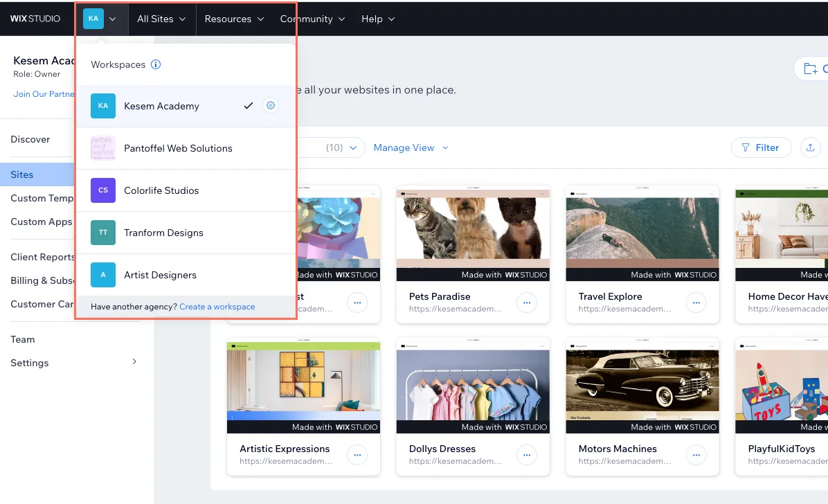The height and width of the screenshot is (504, 828).
Task: Open Kesem Academy workspace settings gear
Action: point(271,106)
